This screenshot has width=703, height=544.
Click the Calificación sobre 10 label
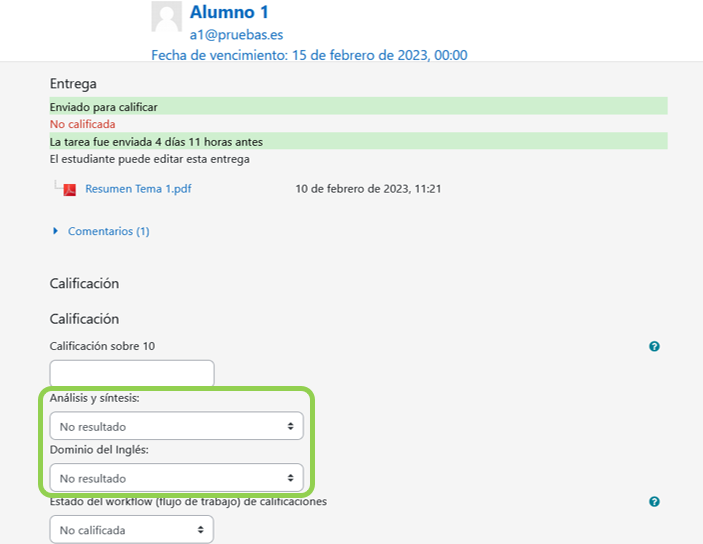(102, 346)
